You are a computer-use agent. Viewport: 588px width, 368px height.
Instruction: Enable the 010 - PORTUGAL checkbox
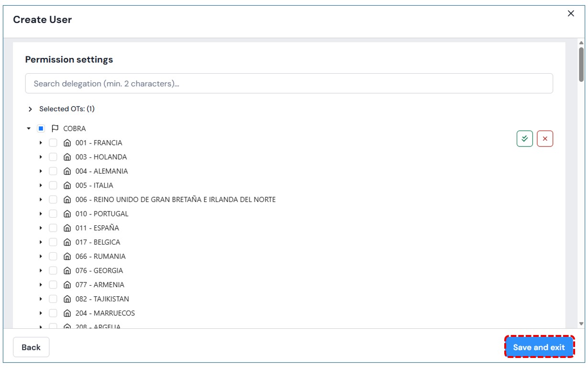53,213
